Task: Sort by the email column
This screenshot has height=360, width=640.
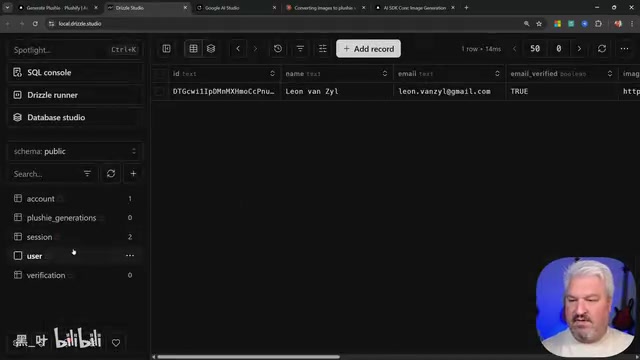Action: (x=497, y=73)
